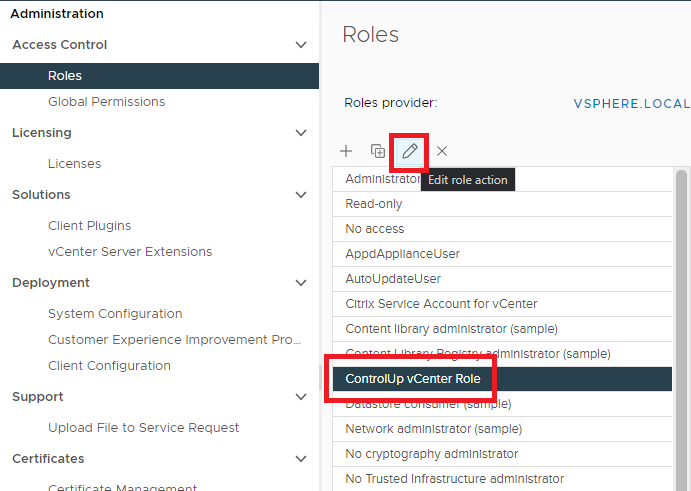The width and height of the screenshot is (691, 491).
Task: Select the VSPHERE.LOCAL roles provider
Action: tap(631, 103)
